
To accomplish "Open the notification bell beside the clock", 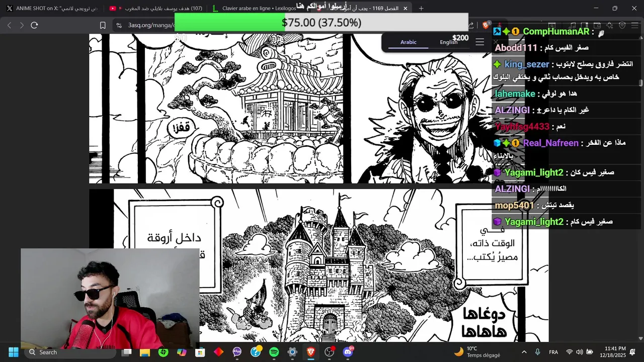I will click(x=632, y=352).
